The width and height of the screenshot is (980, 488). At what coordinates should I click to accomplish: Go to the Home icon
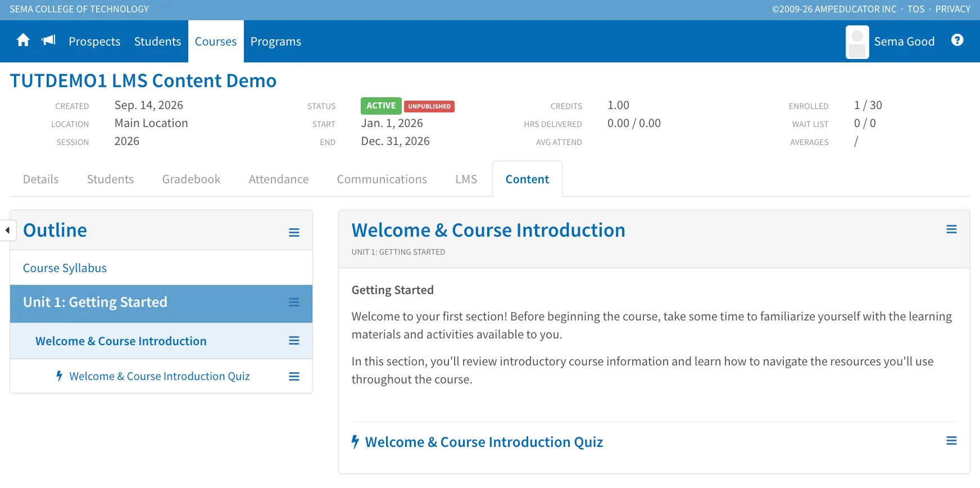[23, 40]
